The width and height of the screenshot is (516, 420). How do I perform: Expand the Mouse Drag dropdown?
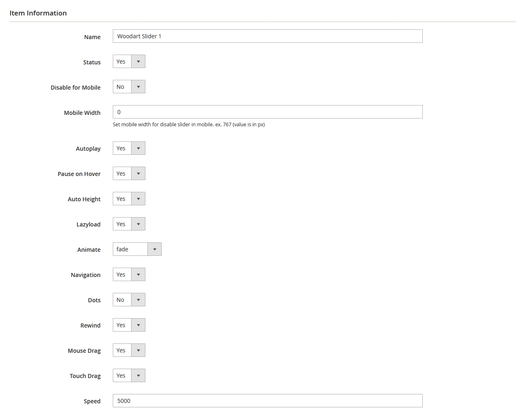point(129,350)
